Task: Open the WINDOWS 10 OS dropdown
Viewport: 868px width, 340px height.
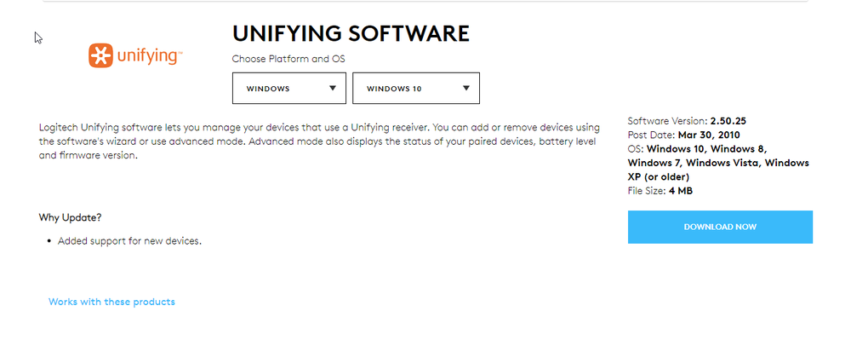Action: coord(416,88)
